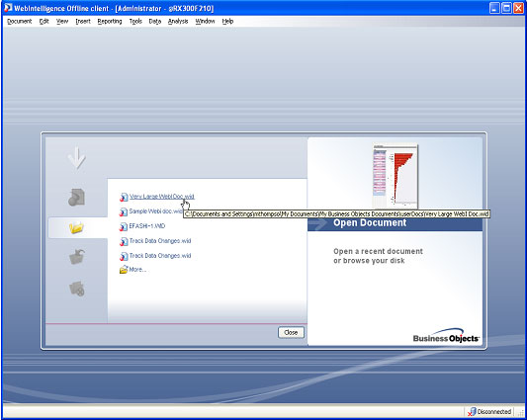Open the Data menu

pos(155,21)
